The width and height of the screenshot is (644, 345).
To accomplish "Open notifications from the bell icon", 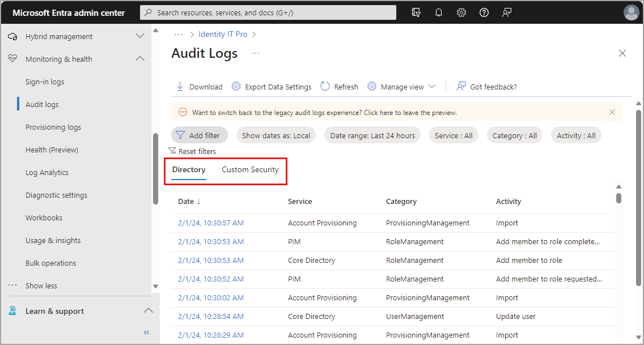I will [x=438, y=12].
